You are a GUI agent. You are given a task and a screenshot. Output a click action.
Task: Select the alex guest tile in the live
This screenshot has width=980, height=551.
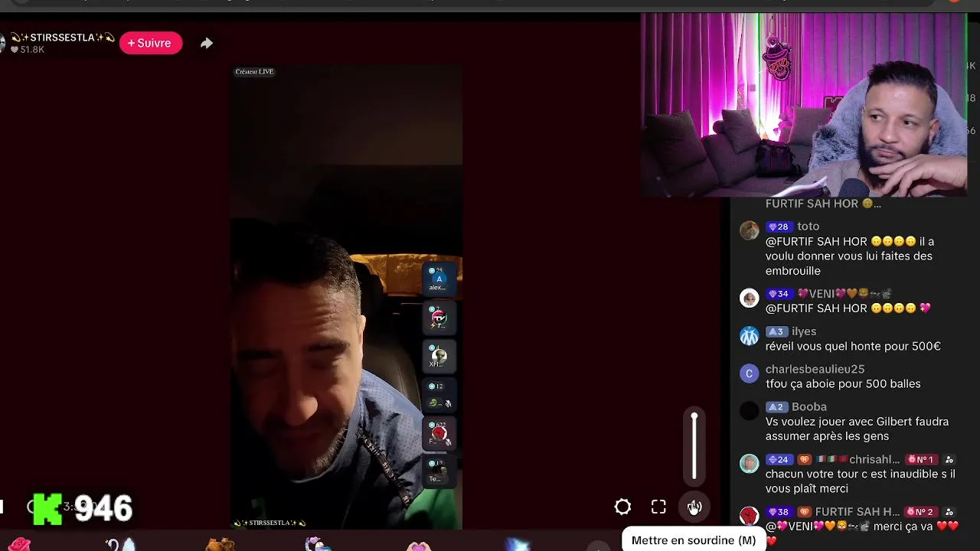439,279
